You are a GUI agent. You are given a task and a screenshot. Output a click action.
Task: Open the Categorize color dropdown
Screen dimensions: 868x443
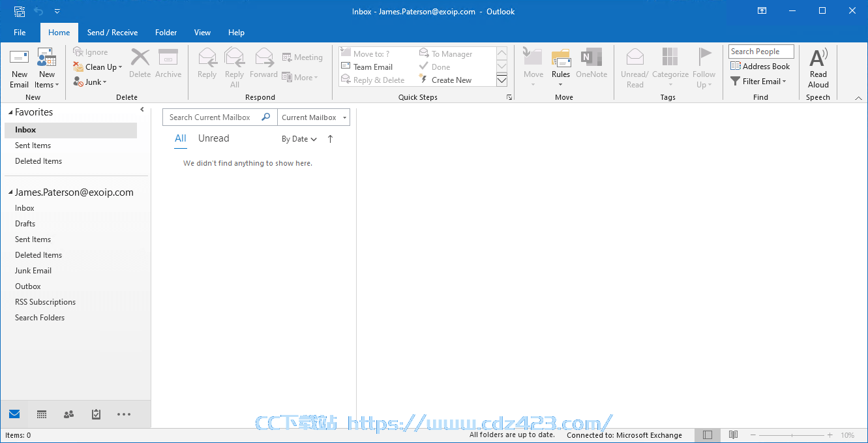click(670, 68)
